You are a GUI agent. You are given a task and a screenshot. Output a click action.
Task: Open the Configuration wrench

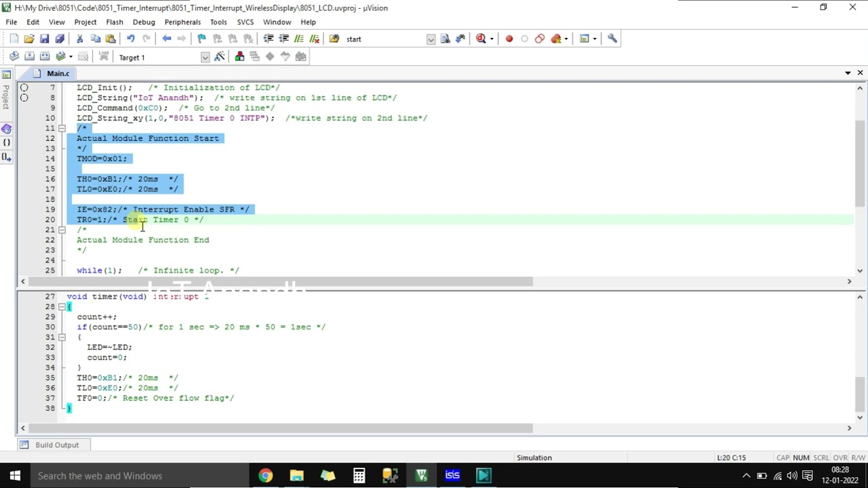[x=612, y=39]
